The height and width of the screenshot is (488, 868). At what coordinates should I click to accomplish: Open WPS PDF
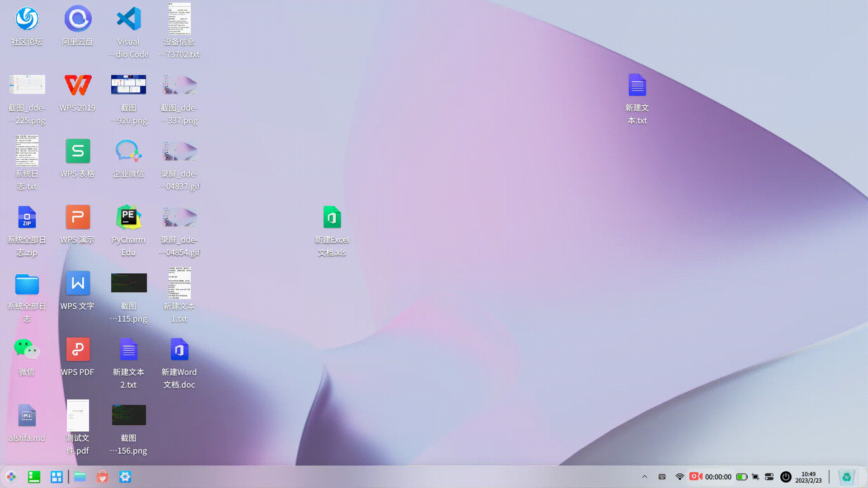pos(77,350)
